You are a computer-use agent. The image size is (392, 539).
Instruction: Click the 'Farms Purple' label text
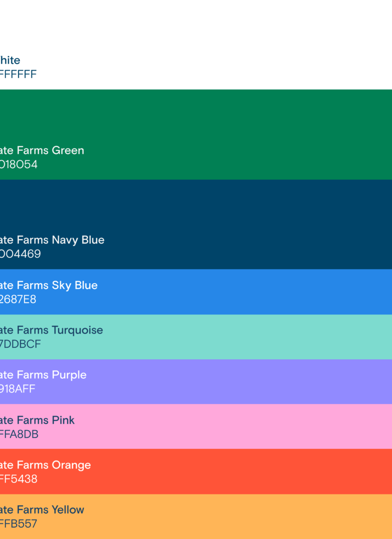click(51, 375)
